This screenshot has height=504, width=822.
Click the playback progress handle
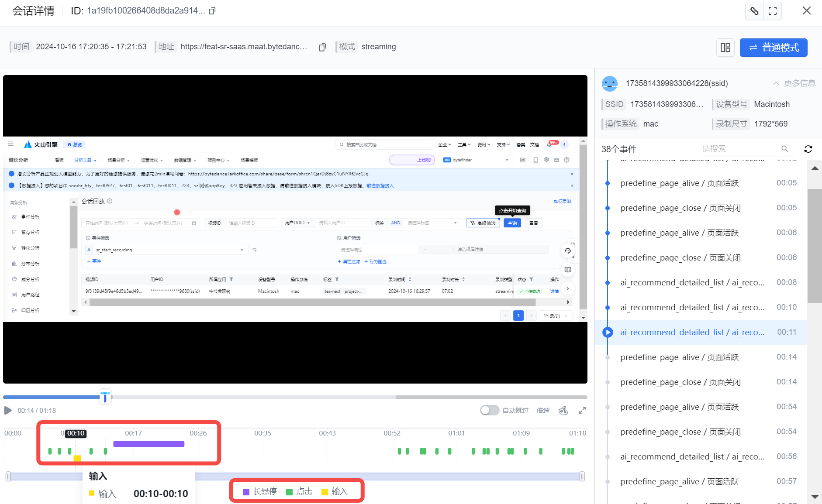105,397
